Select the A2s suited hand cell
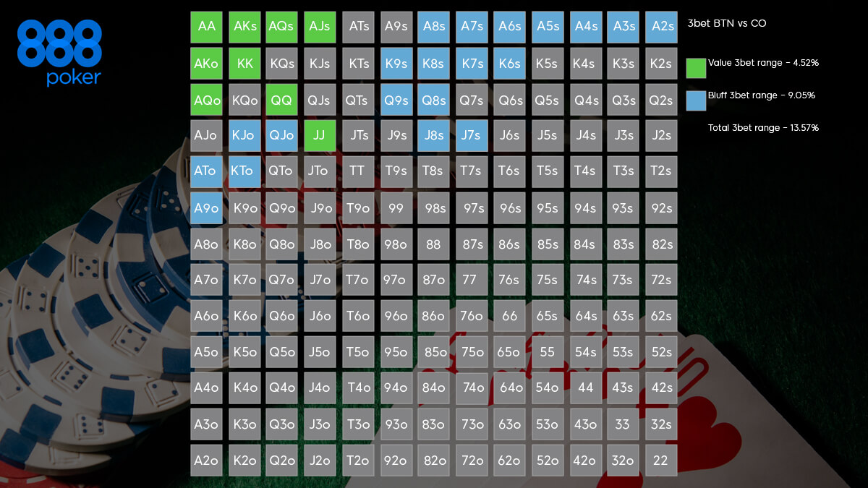Image resolution: width=868 pixels, height=488 pixels. [x=660, y=27]
